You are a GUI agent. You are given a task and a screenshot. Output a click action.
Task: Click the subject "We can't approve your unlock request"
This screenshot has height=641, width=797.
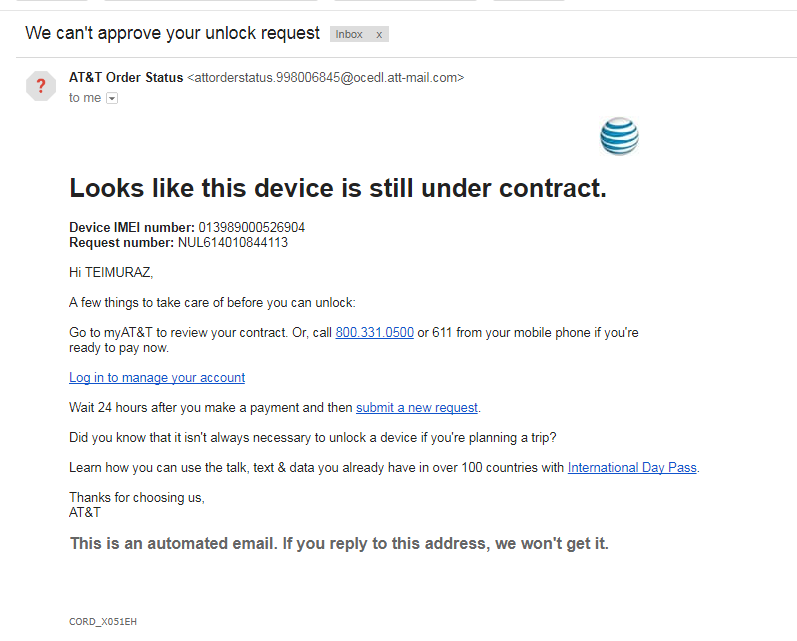pyautogui.click(x=172, y=33)
